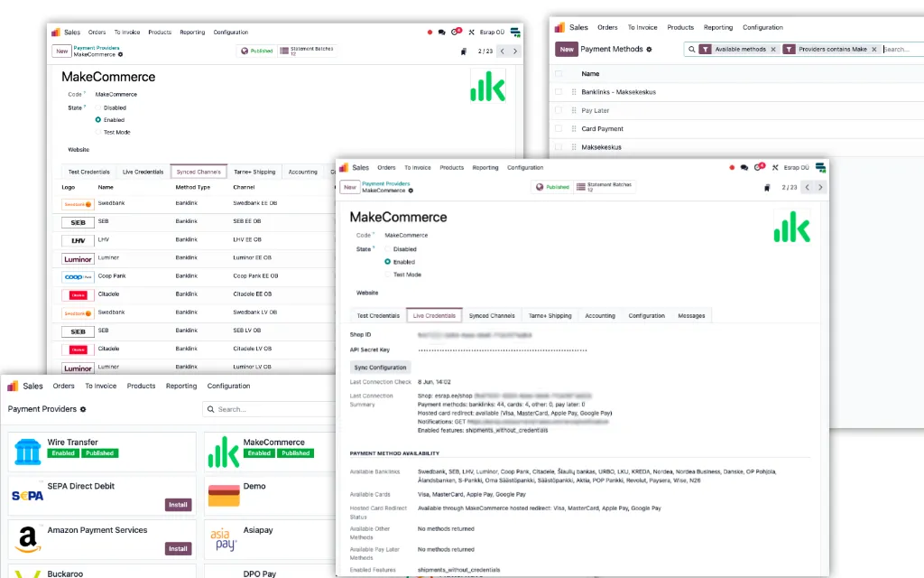
Task: Install SEPA Direct Debit provider
Action: 178,505
